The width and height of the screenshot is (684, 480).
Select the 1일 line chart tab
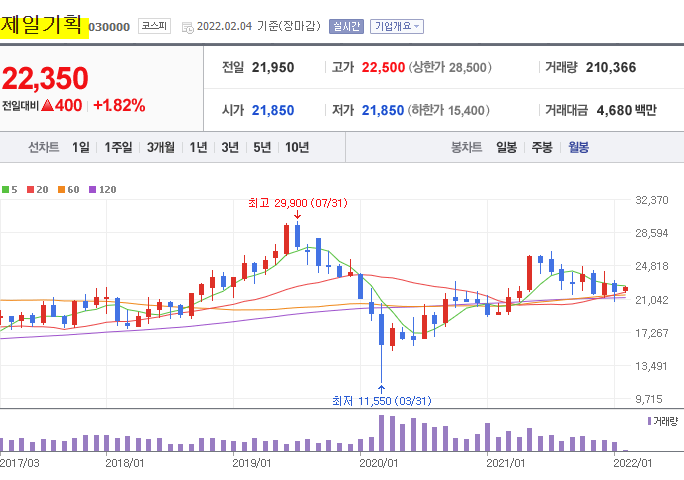(x=81, y=147)
